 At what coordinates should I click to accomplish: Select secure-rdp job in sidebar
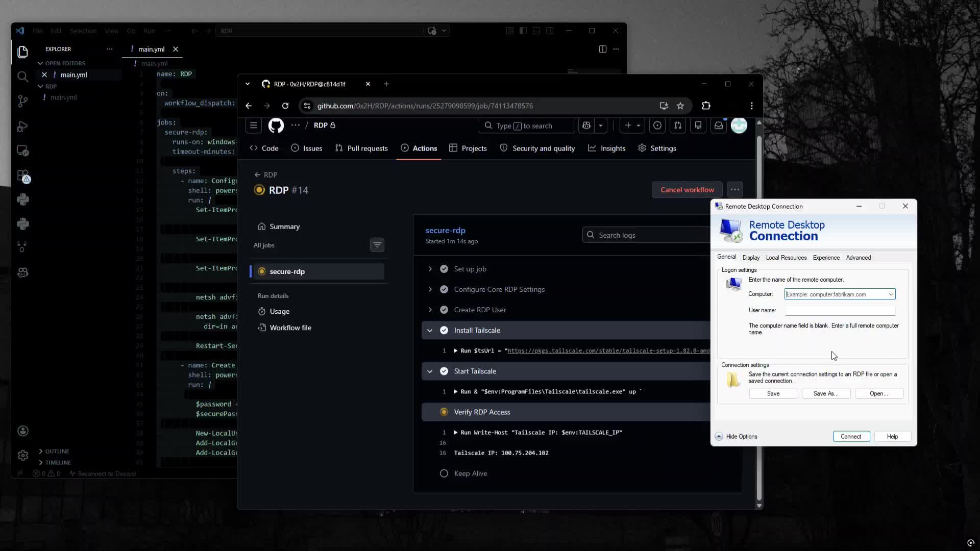[317, 272]
